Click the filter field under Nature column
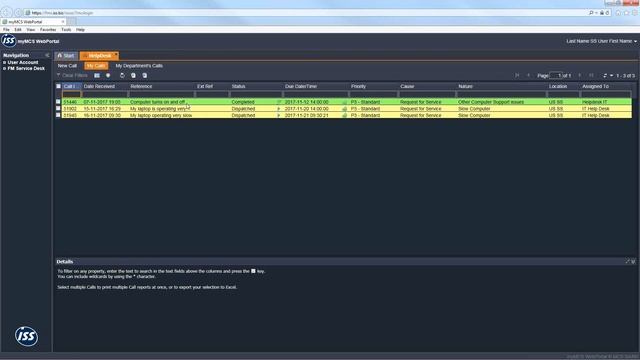 click(x=501, y=94)
